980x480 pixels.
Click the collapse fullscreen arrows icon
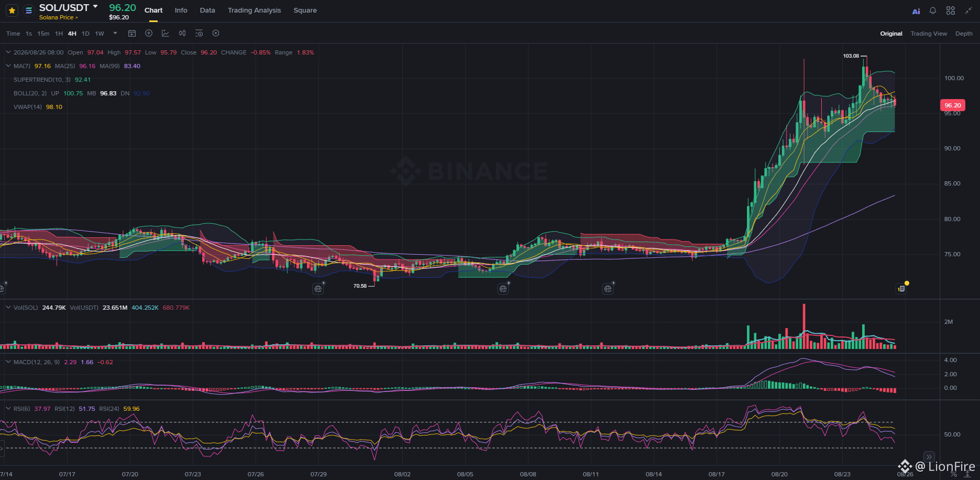[x=968, y=10]
